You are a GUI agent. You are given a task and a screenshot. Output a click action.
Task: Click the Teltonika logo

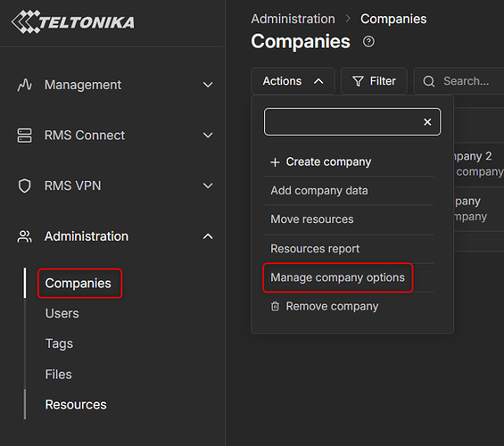73,21
